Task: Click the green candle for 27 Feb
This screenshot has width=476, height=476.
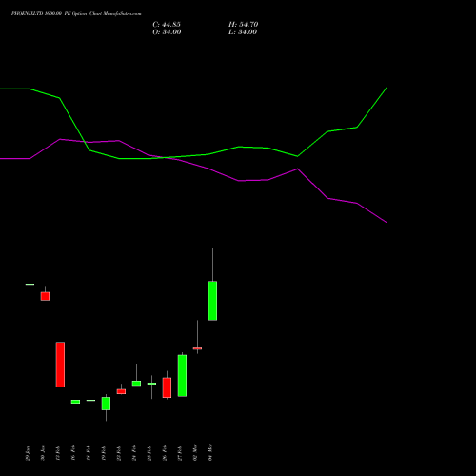Action: click(x=182, y=376)
